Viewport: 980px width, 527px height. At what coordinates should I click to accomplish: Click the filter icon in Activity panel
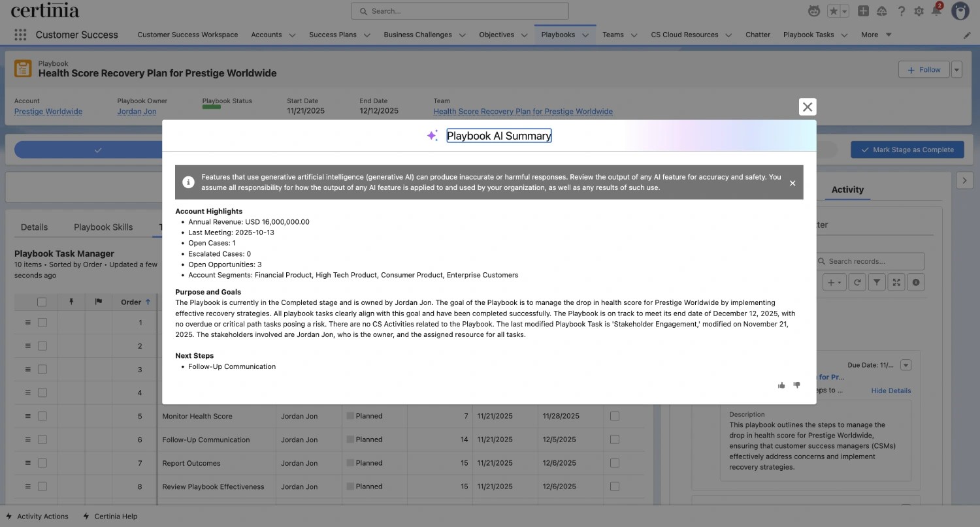click(x=877, y=282)
